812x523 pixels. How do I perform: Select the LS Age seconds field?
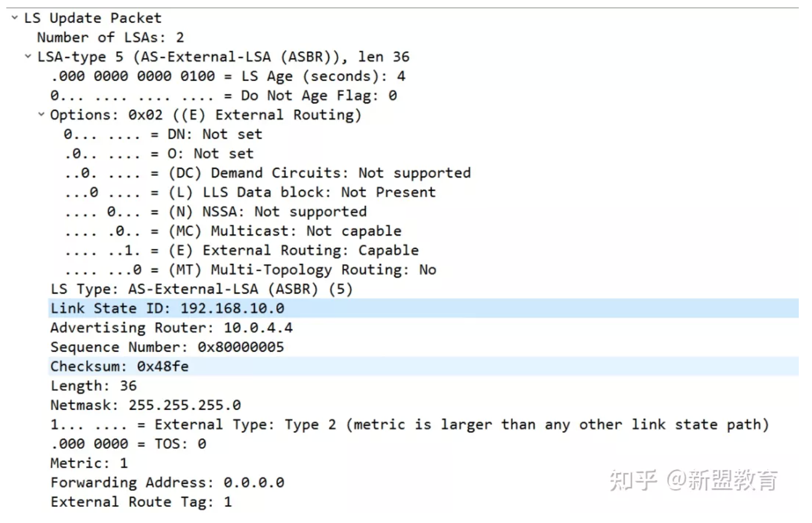pos(228,76)
